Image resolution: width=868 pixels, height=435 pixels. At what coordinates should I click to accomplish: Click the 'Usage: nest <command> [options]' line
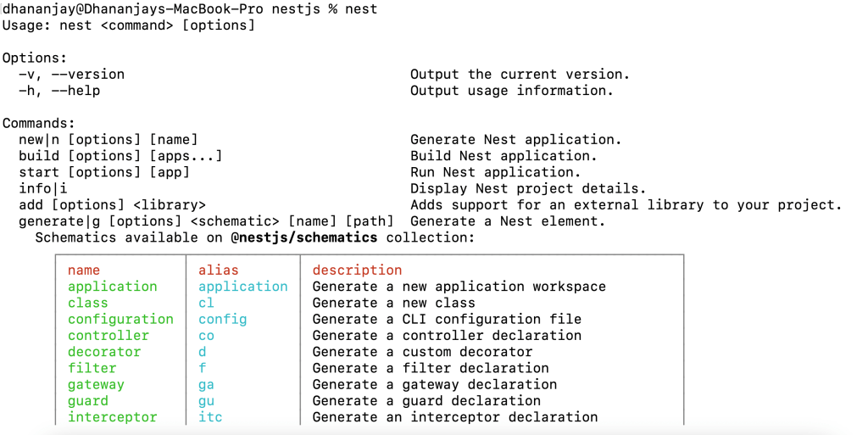pos(128,25)
